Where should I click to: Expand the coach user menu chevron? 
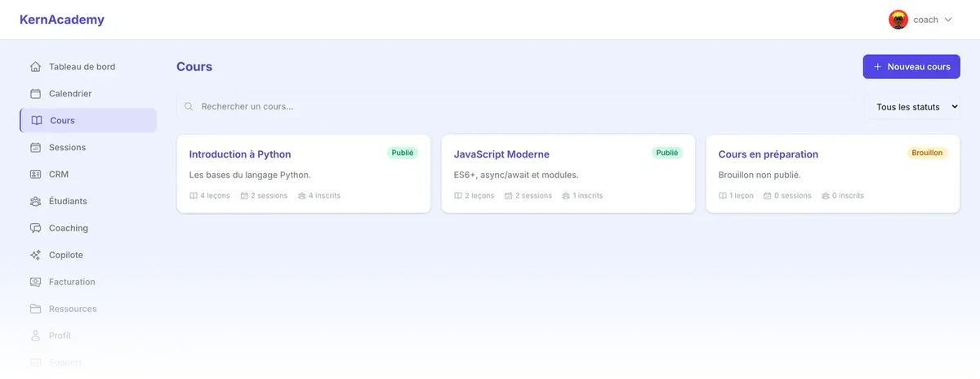click(x=948, y=20)
